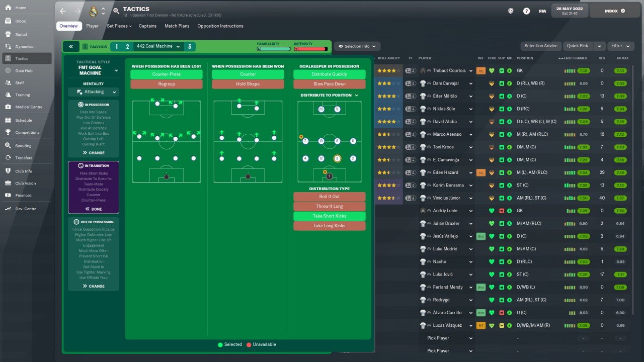Switch to the Match Plans tab

coord(177,26)
